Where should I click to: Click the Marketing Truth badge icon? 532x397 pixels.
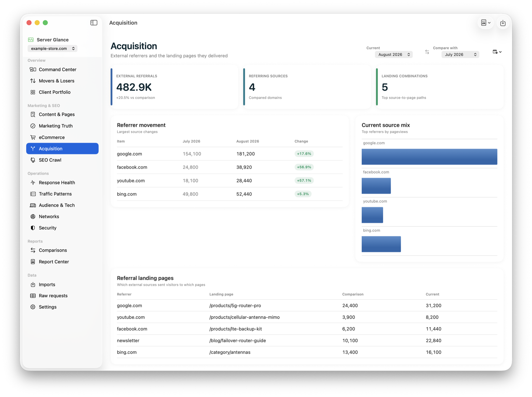tap(33, 126)
